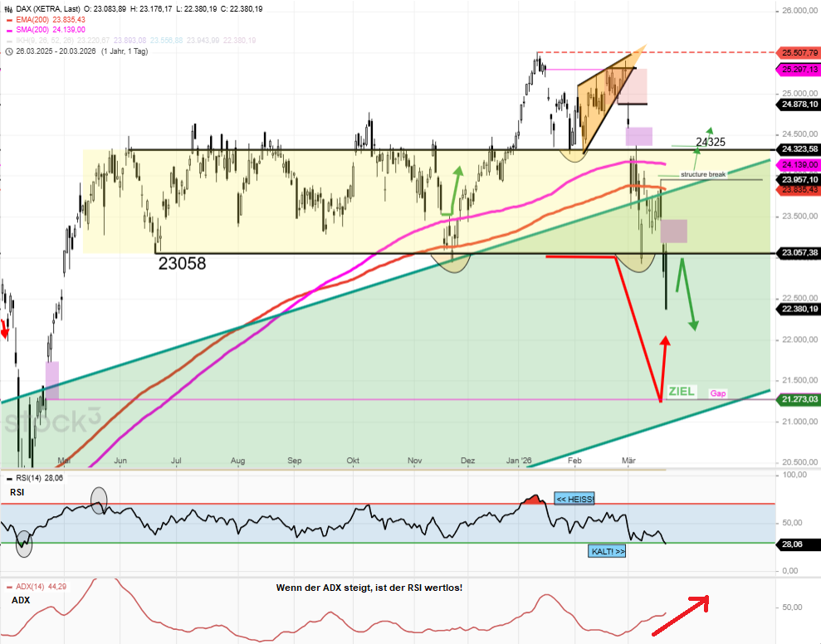Click the 'KALT! >>' label in RSI panel
This screenshot has width=821, height=644.
point(607,550)
